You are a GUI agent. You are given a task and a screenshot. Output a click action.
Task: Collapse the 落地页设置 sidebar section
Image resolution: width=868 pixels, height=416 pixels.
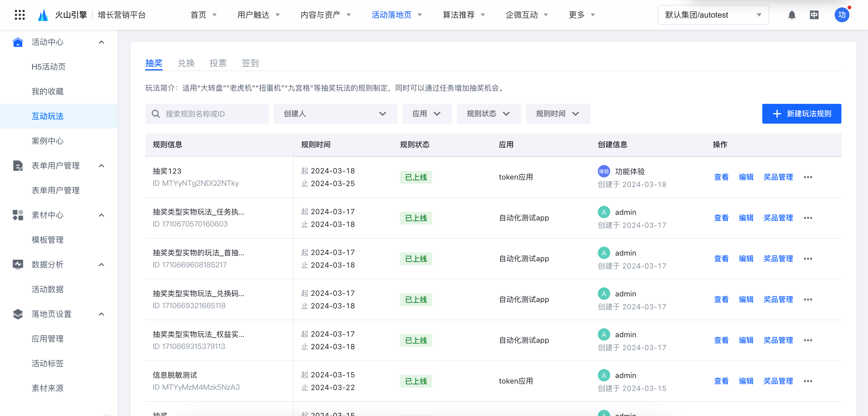click(101, 314)
